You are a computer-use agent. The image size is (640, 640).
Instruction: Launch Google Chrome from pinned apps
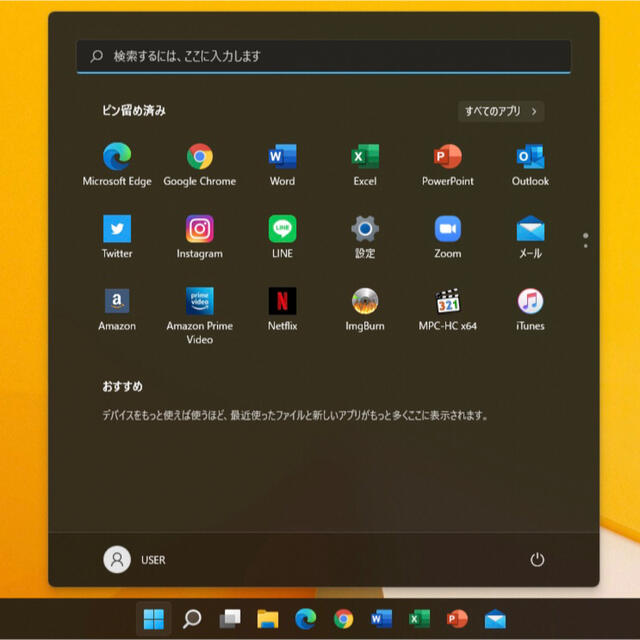click(200, 164)
